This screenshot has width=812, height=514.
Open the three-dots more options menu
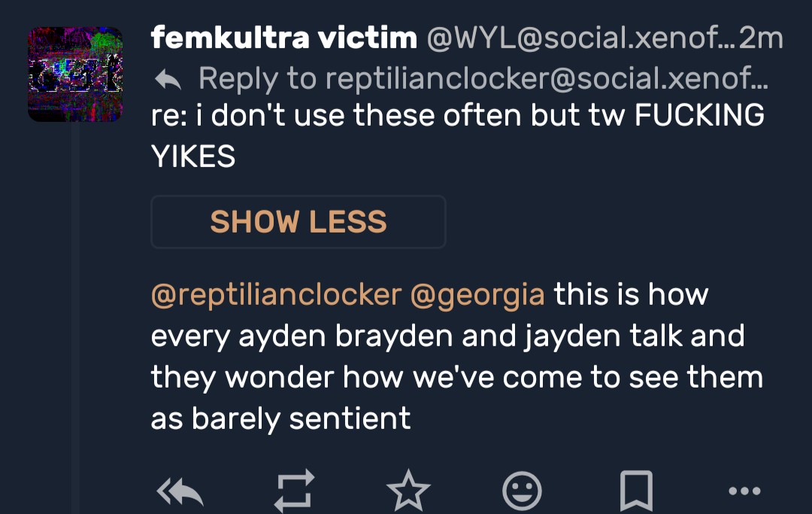[x=745, y=493]
